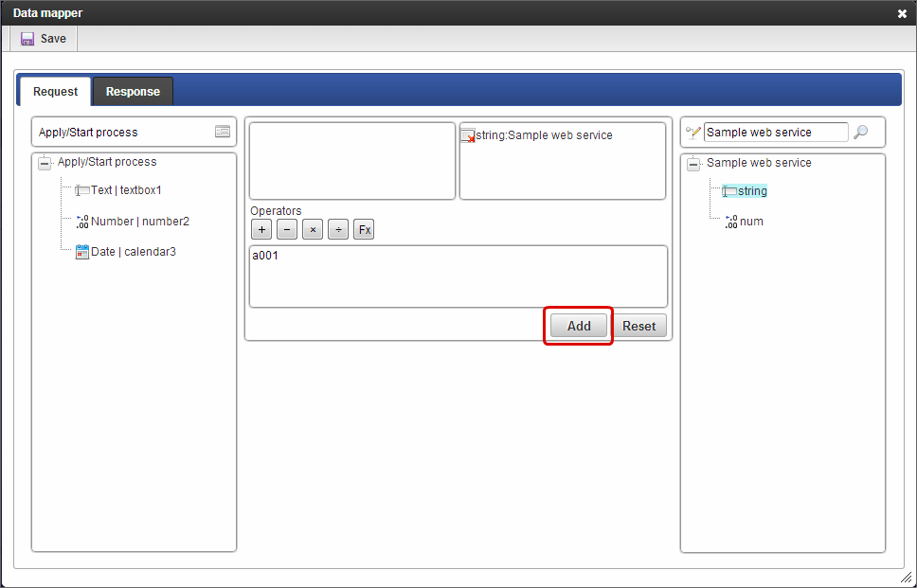The height and width of the screenshot is (588, 917).
Task: Collapse the Apply/Start process tree node
Action: pyautogui.click(x=45, y=163)
